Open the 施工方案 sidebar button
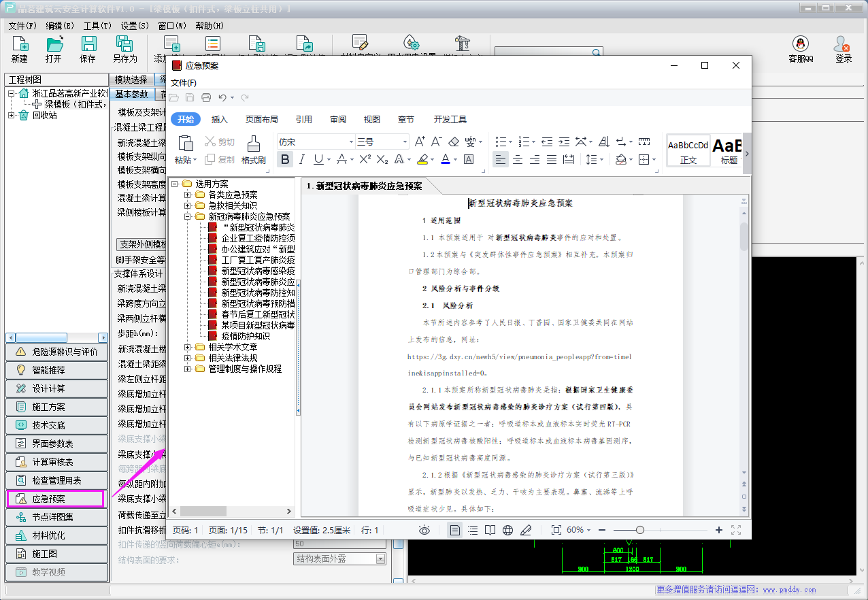Viewport: 868px width, 600px height. [x=57, y=407]
